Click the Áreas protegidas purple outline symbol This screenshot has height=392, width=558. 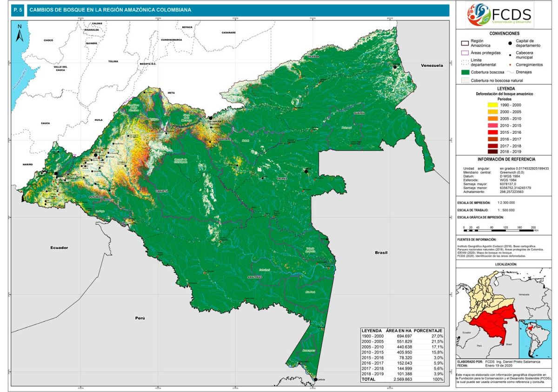tap(465, 53)
